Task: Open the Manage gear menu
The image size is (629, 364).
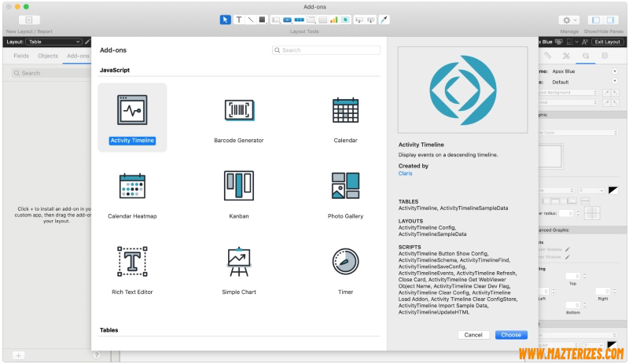Action: (569, 20)
